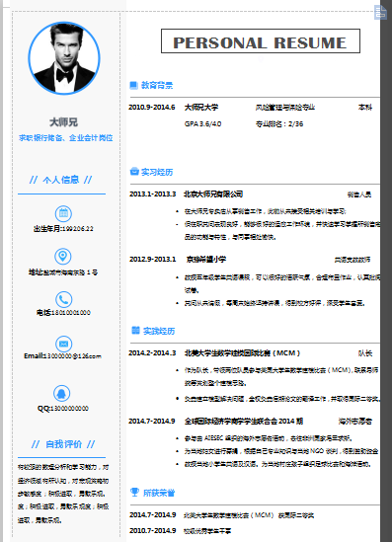392x542 pixels.
Task: Click the date range 2012.9-2013.1
Action: coord(152,259)
